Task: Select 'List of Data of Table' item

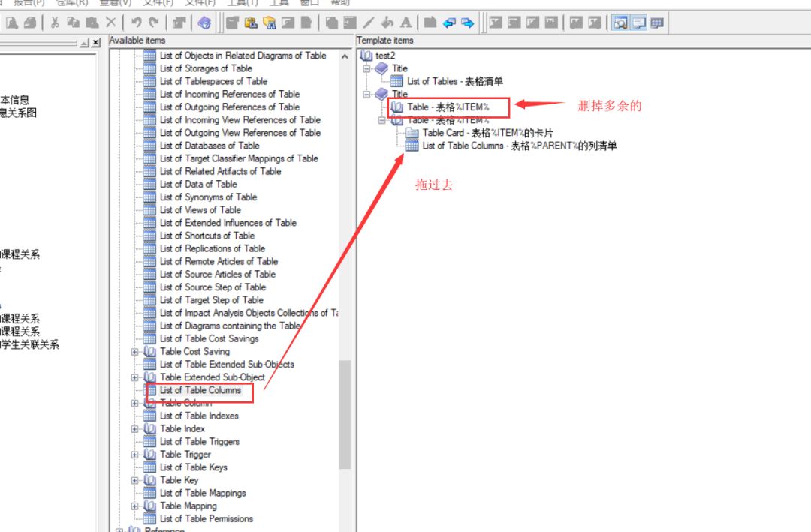Action: pyautogui.click(x=198, y=184)
